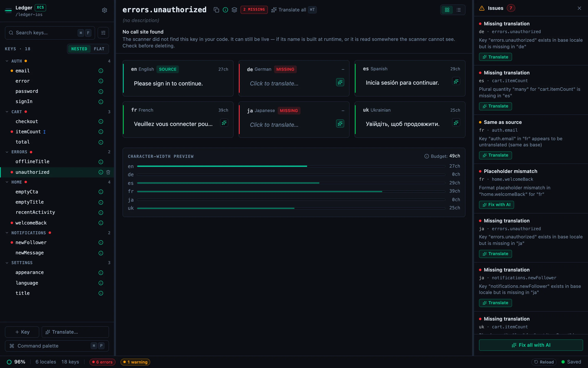588x368 pixels.
Task: Collapse the NOTIFICATIONS key group
Action: coord(7,233)
